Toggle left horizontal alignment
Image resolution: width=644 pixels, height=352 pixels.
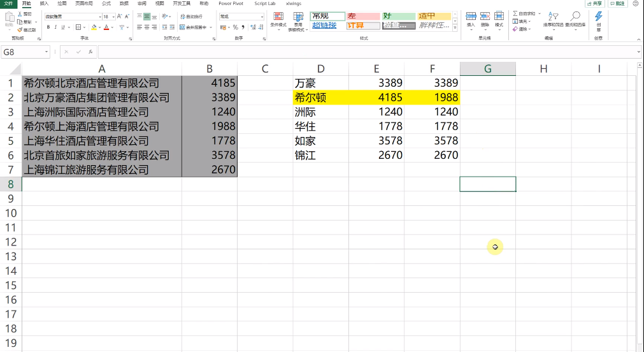coord(140,27)
